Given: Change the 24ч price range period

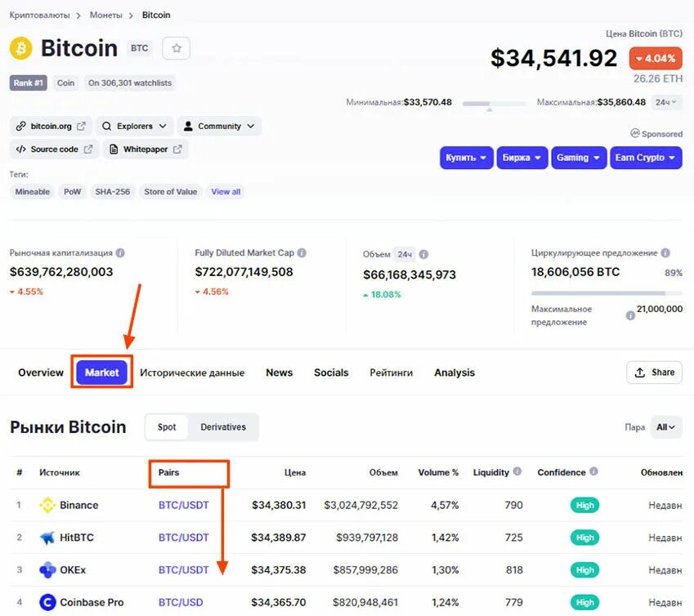Looking at the screenshot, I should point(666,102).
